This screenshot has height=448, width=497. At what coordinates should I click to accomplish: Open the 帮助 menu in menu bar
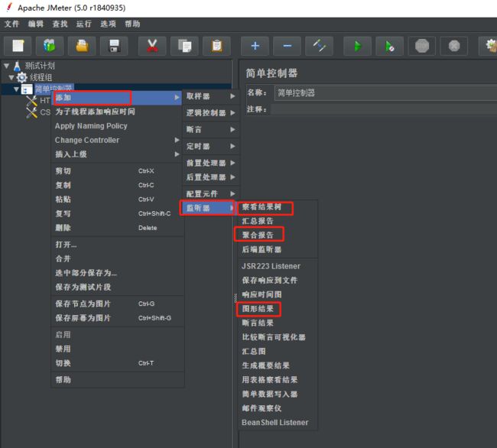[132, 24]
